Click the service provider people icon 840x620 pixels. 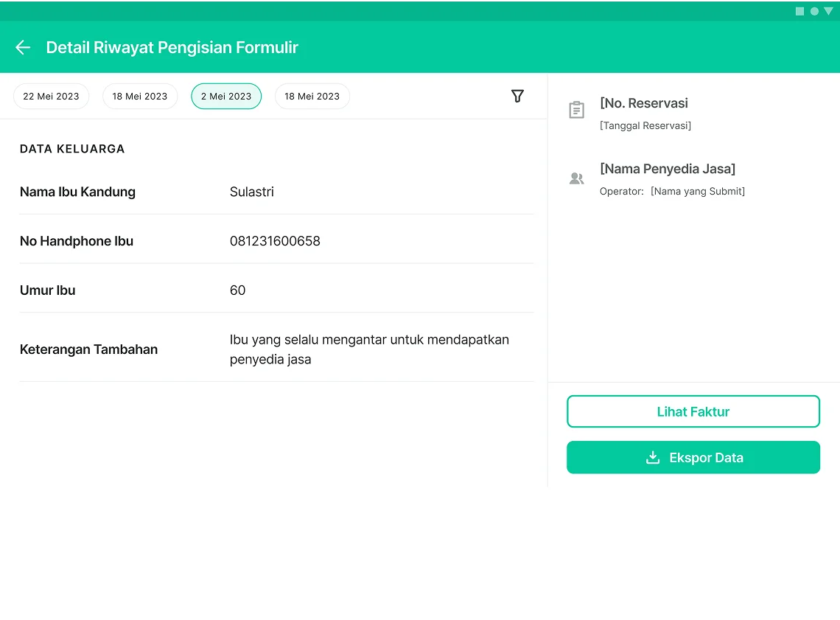(576, 178)
